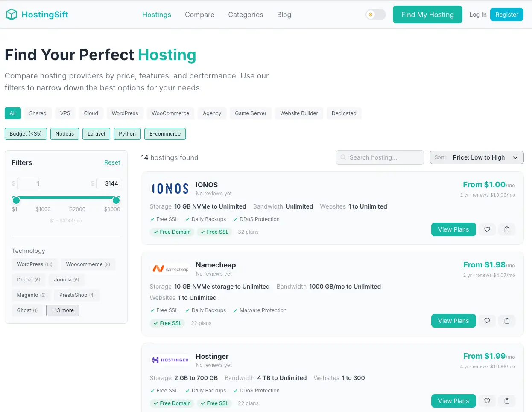Open the Blog nav item
Screen dimensions: 532x412
(x=284, y=15)
